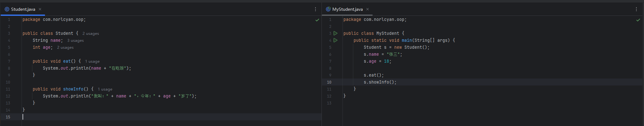Click the string "张三" in MyStudent.java
This screenshot has width=644, height=126.
point(393,54)
